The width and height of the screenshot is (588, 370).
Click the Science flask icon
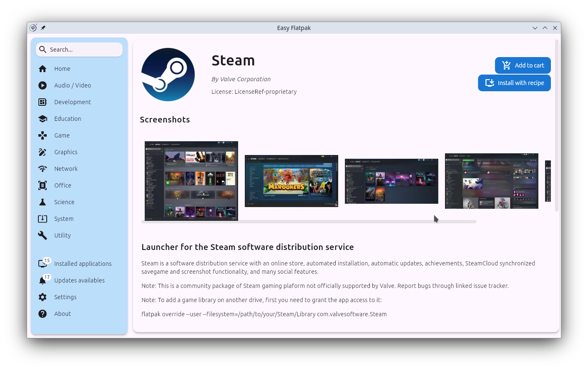(x=43, y=202)
